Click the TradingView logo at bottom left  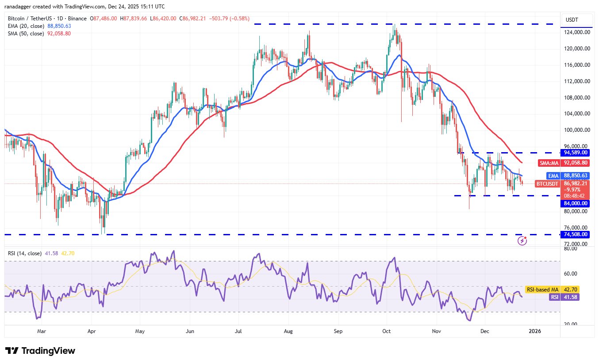point(40,351)
